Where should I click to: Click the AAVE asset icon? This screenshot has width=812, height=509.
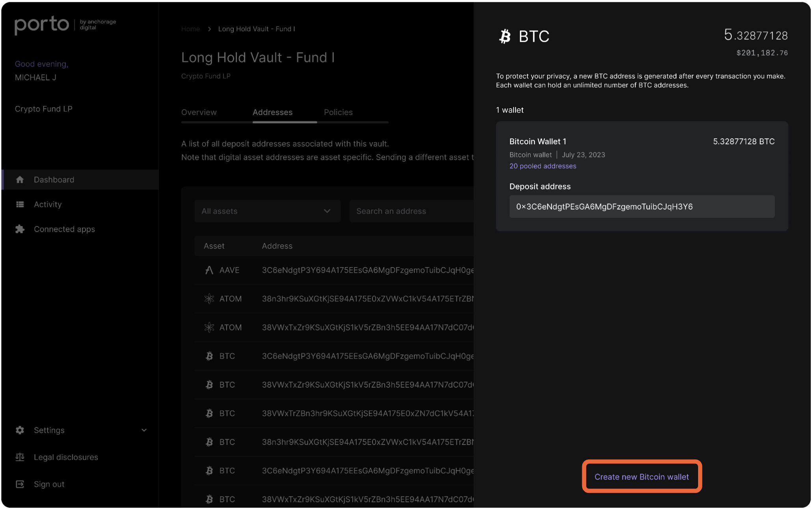point(209,270)
